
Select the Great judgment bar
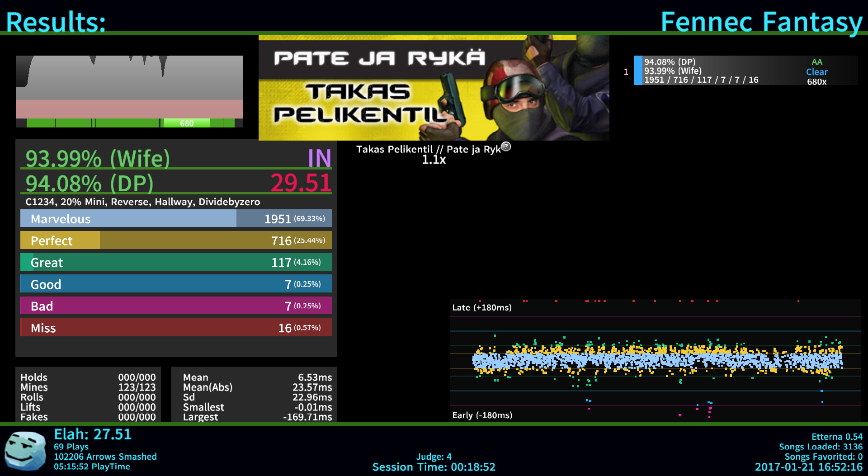tap(176, 262)
